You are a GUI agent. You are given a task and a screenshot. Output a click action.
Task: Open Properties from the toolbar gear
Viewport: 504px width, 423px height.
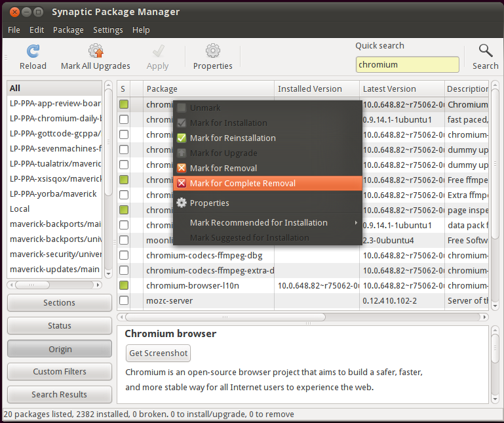tap(213, 50)
